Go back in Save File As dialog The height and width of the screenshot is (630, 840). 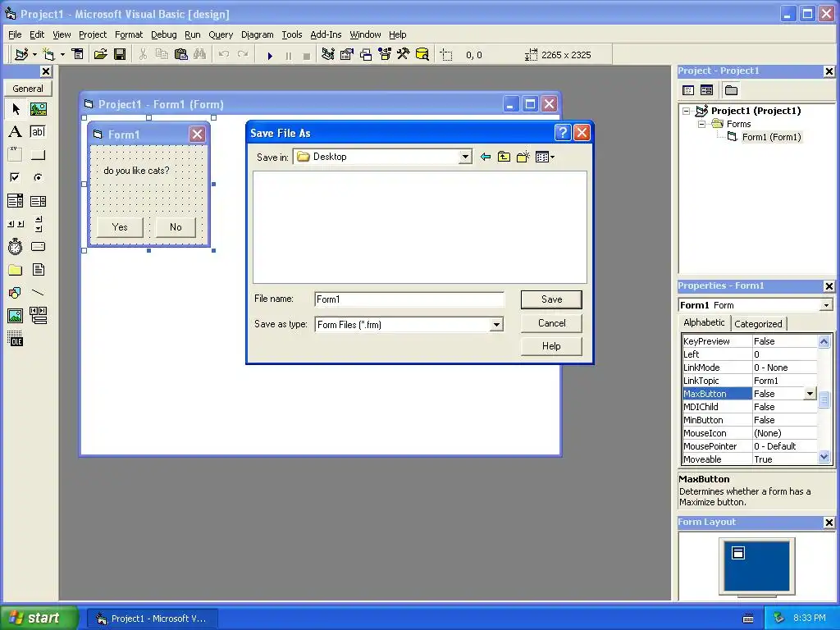(x=486, y=157)
